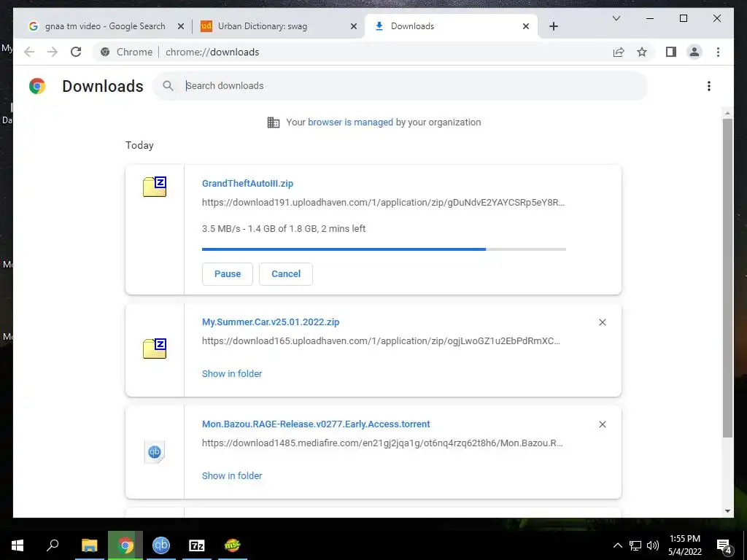
Task: Click the browser back arrow
Action: [29, 52]
